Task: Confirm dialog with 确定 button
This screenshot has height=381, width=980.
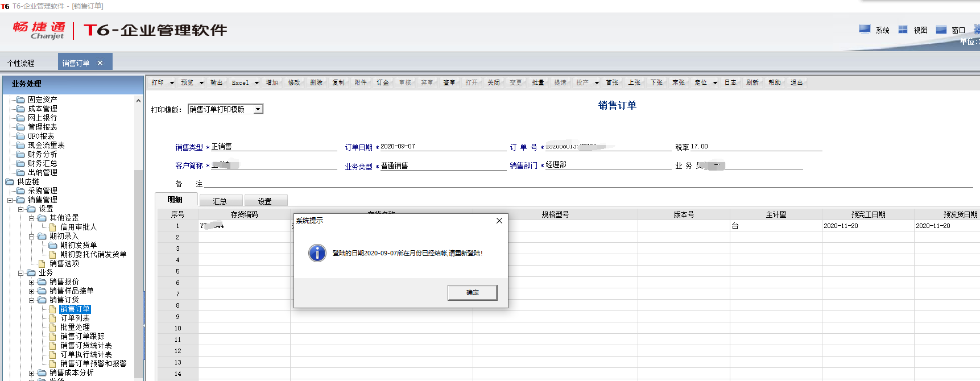Action: 473,292
